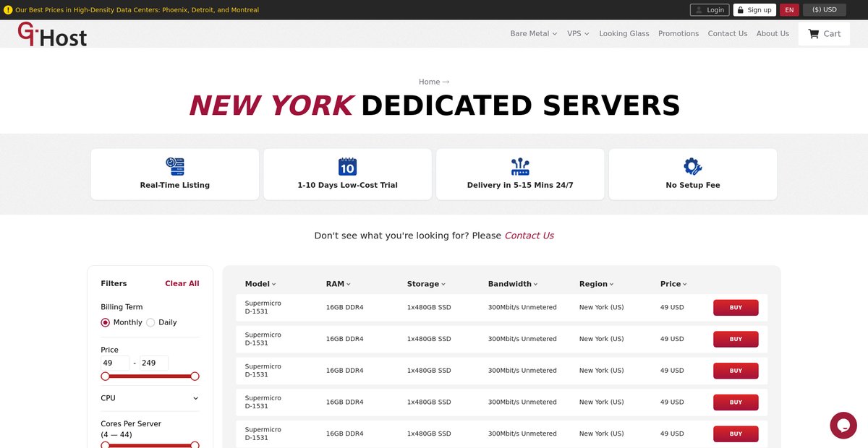Select the Monthly billing term
This screenshot has width=868, height=448.
(x=106, y=322)
